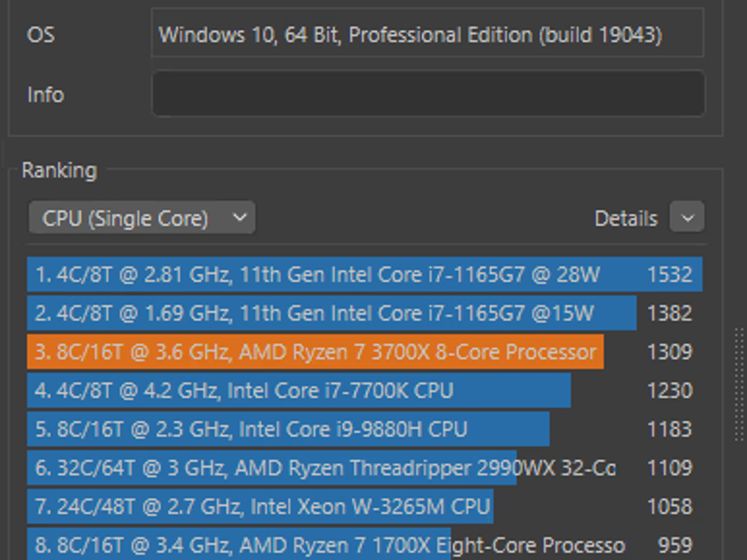Select the Intel Core i9-9880H ranking entry

point(255,429)
